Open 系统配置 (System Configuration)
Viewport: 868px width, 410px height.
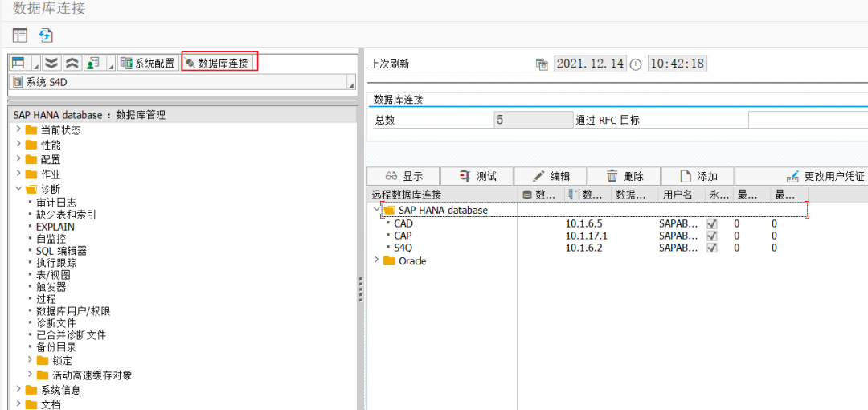point(148,63)
